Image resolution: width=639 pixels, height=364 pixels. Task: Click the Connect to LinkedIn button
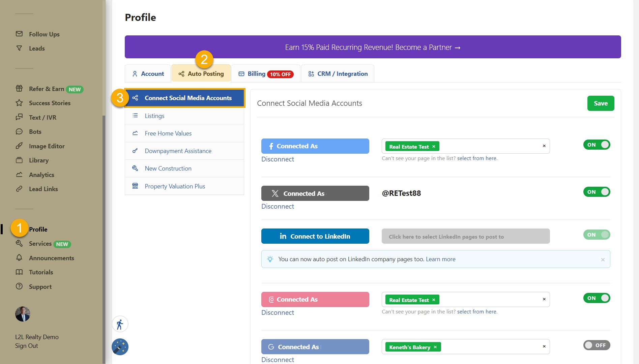(x=315, y=236)
